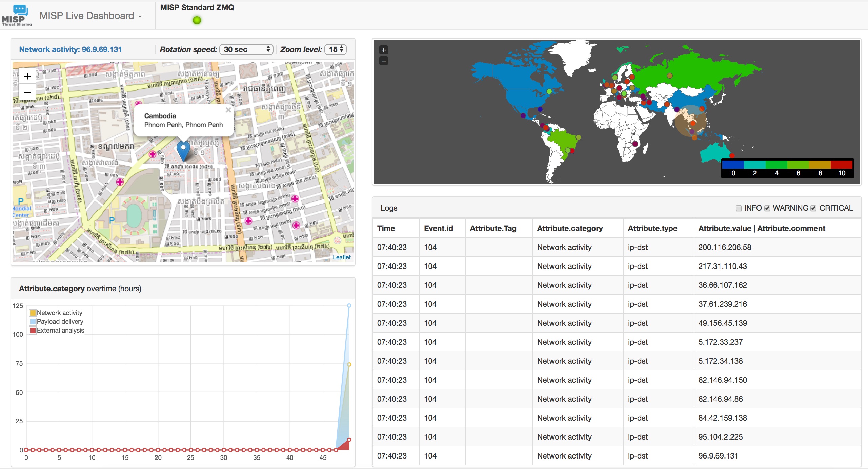Close the Cambodia map popup
Viewport: 868px width, 469px height.
click(x=228, y=110)
